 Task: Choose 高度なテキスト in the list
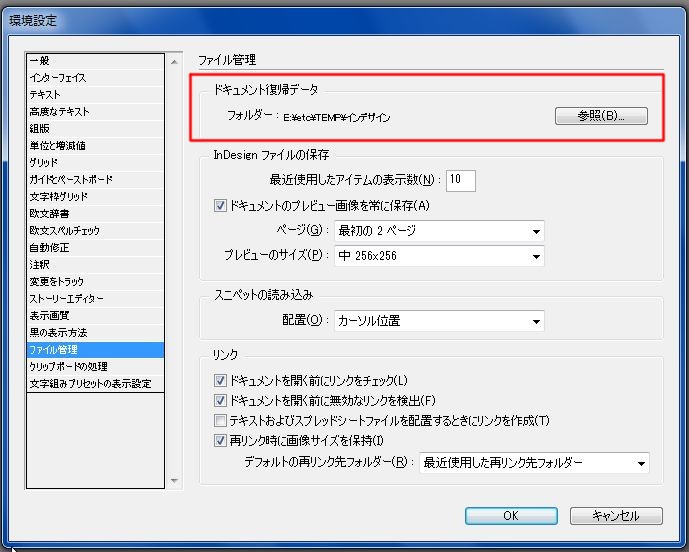coord(95,112)
